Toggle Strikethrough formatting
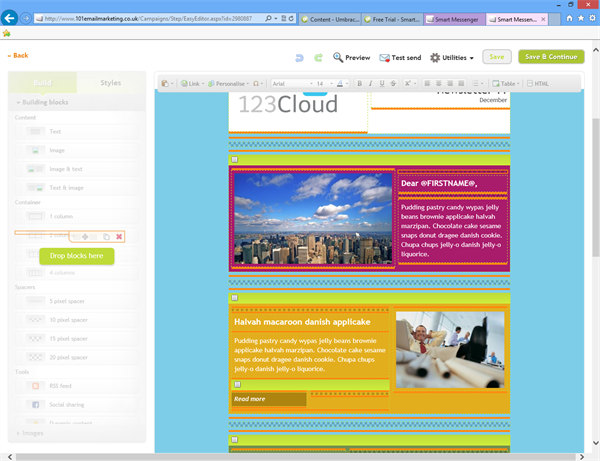 393,83
